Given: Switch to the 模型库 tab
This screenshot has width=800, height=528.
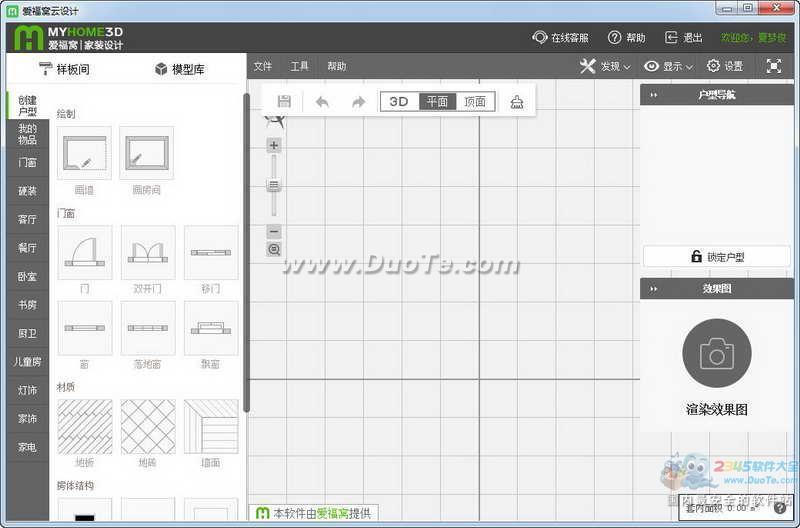Looking at the screenshot, I should pos(180,69).
